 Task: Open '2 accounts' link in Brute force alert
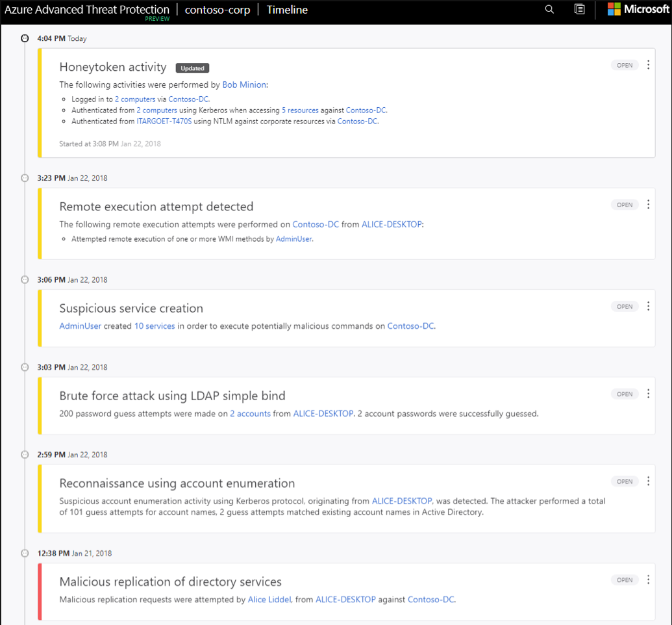tap(250, 413)
